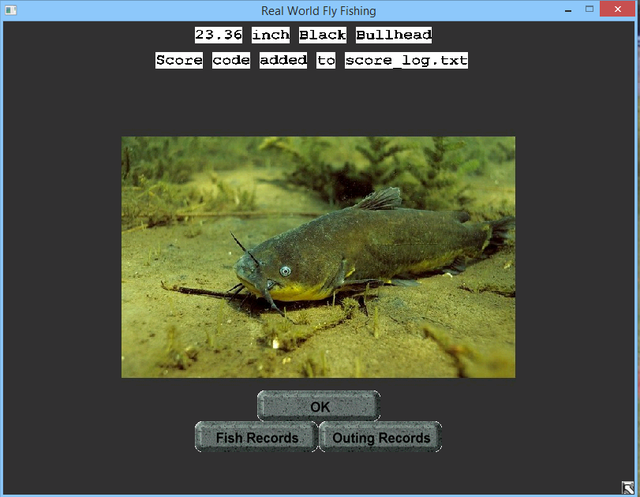Viewport: 640px width, 497px height.
Task: Open Outing Records
Action: click(380, 437)
